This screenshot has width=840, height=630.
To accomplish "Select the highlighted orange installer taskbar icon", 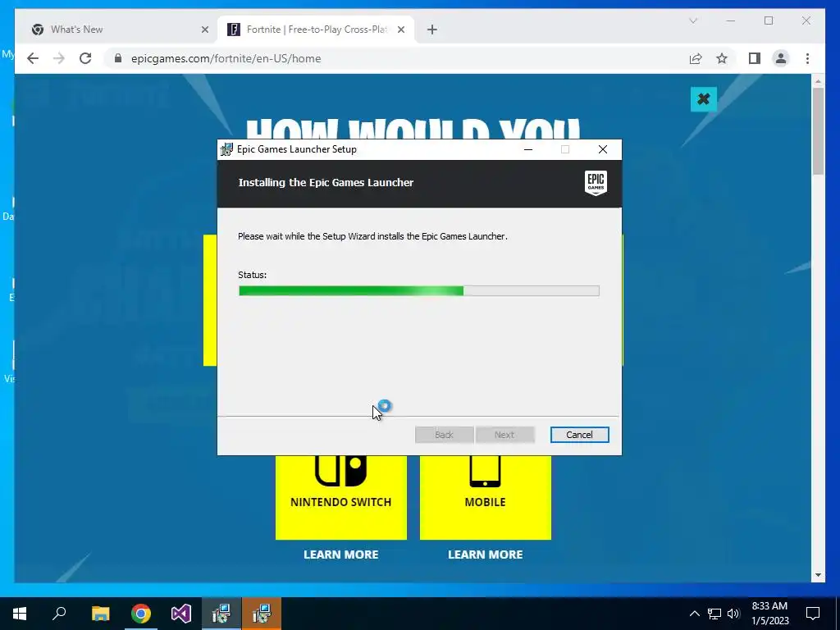I will click(262, 614).
